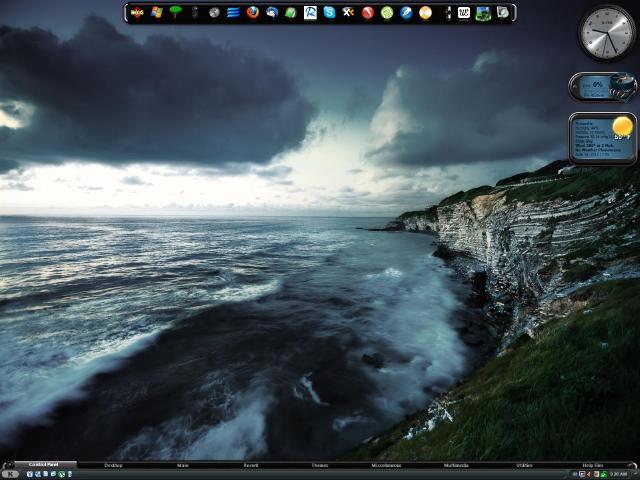640x480 pixels.
Task: Open the landscape picture icon in dock
Action: (x=483, y=13)
